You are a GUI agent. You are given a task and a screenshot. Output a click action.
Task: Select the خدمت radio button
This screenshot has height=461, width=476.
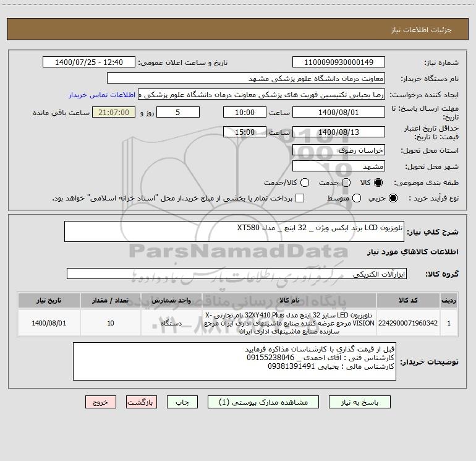coord(346,183)
